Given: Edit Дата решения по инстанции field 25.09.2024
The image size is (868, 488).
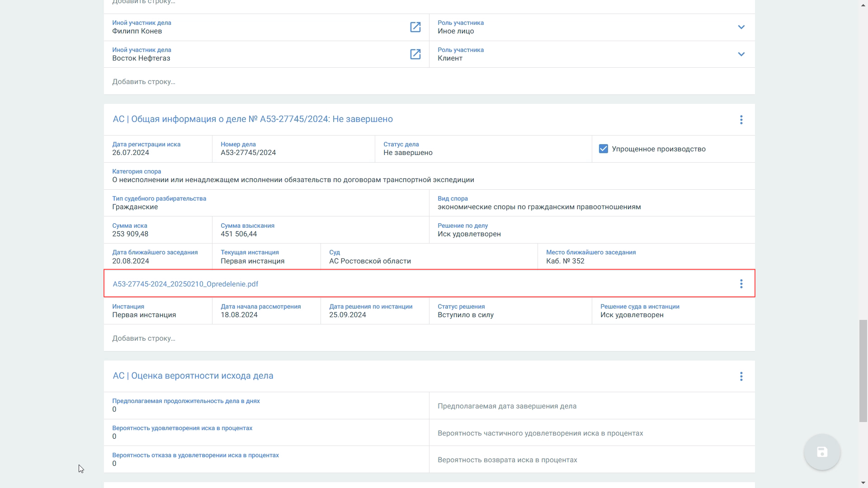Looking at the screenshot, I should coord(375,311).
